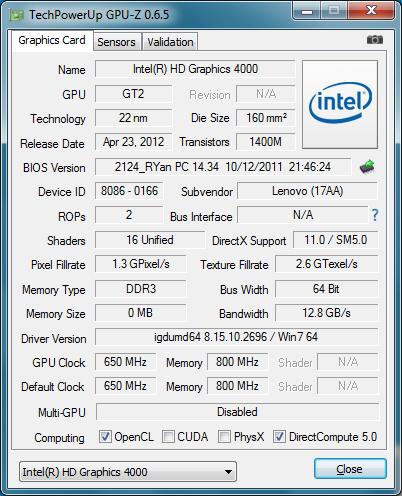Screen dimensions: 402x496
Task: Toggle the PhysX checkbox
Action: tap(224, 436)
